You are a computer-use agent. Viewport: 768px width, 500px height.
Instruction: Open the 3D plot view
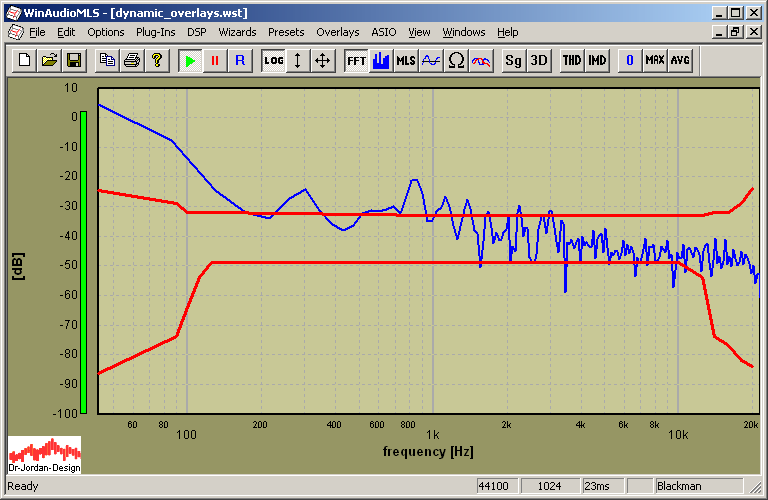539,60
